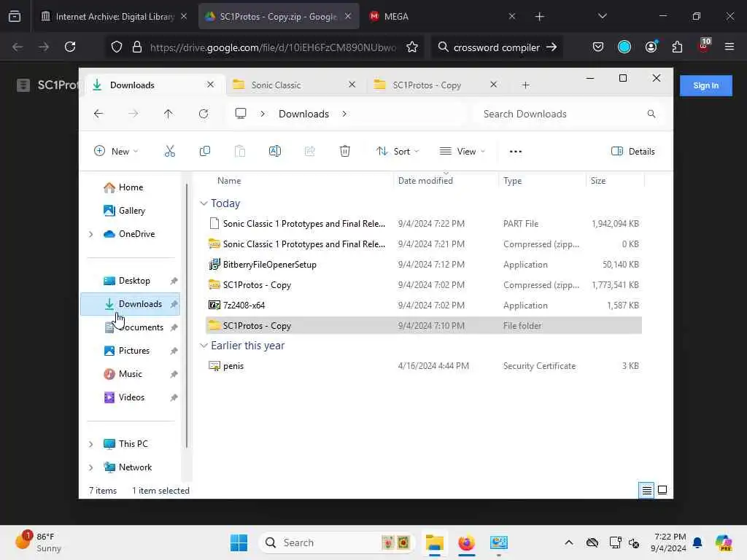The image size is (747, 560).
Task: Click chevron after Downloads in address bar
Action: pos(344,114)
